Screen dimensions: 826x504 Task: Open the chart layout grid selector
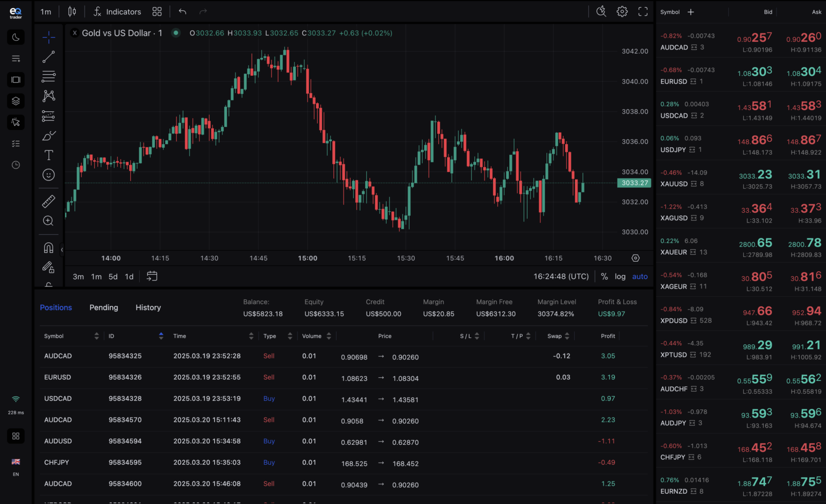coord(157,12)
